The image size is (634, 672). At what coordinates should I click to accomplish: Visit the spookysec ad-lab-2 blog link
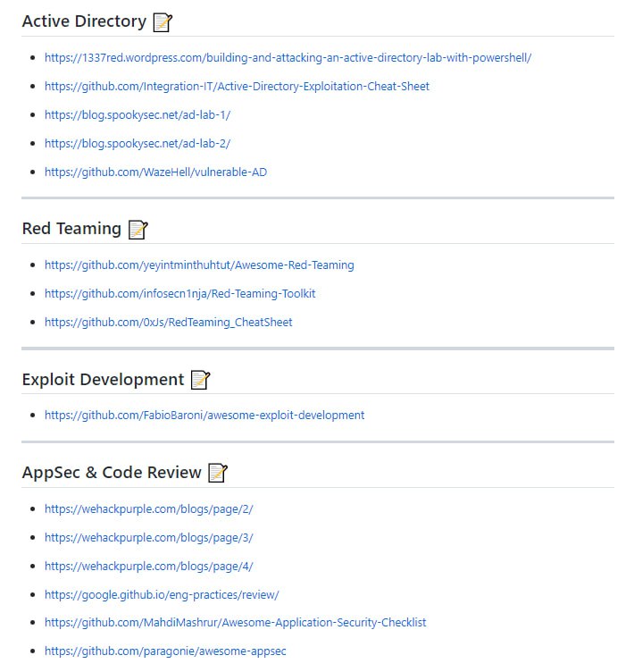tap(138, 144)
